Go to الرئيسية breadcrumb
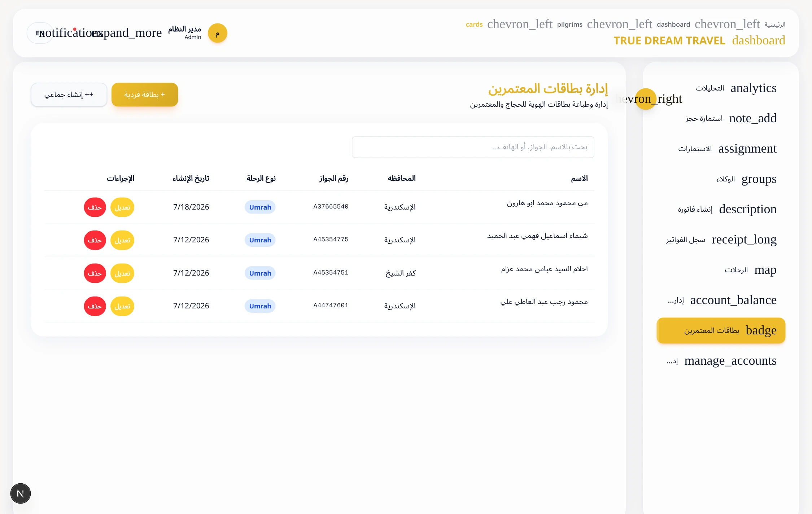 775,25
